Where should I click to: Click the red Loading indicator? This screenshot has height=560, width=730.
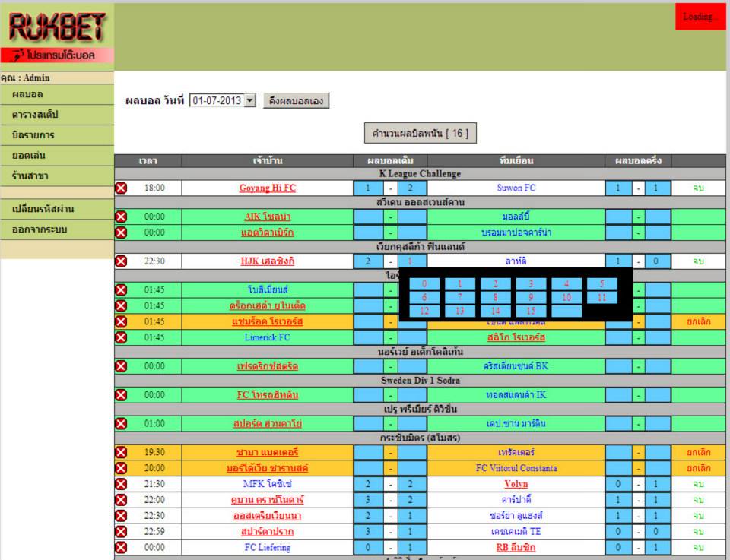[x=700, y=17]
